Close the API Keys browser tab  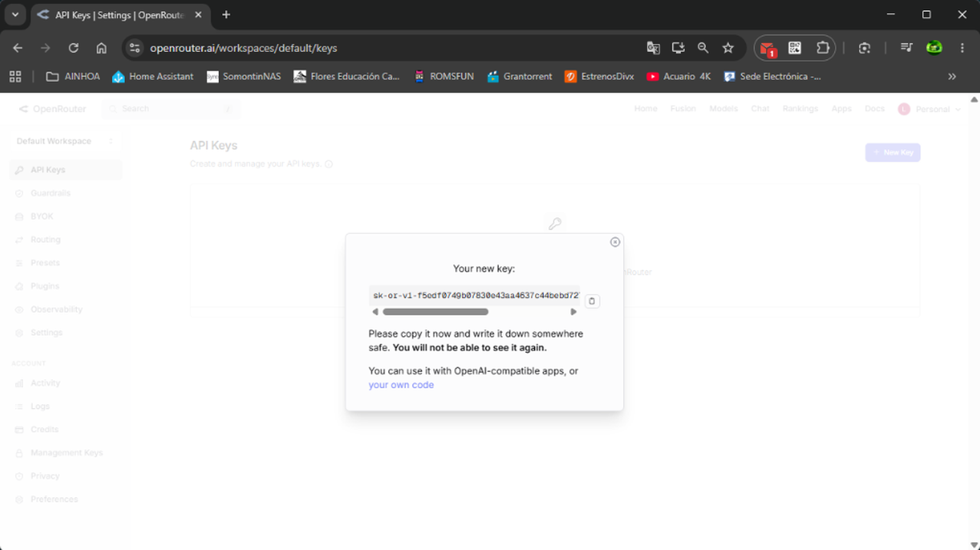(x=198, y=15)
